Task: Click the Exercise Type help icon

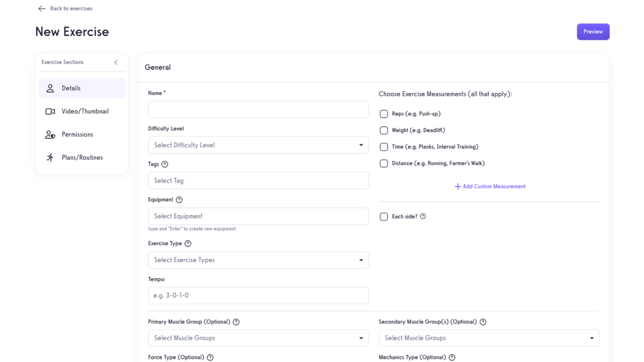Action: coord(188,244)
